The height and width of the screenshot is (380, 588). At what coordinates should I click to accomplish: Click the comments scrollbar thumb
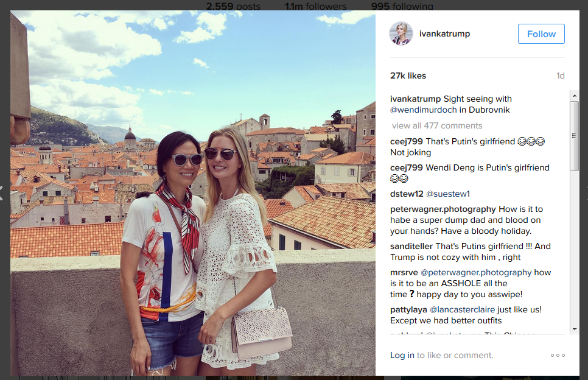575,136
